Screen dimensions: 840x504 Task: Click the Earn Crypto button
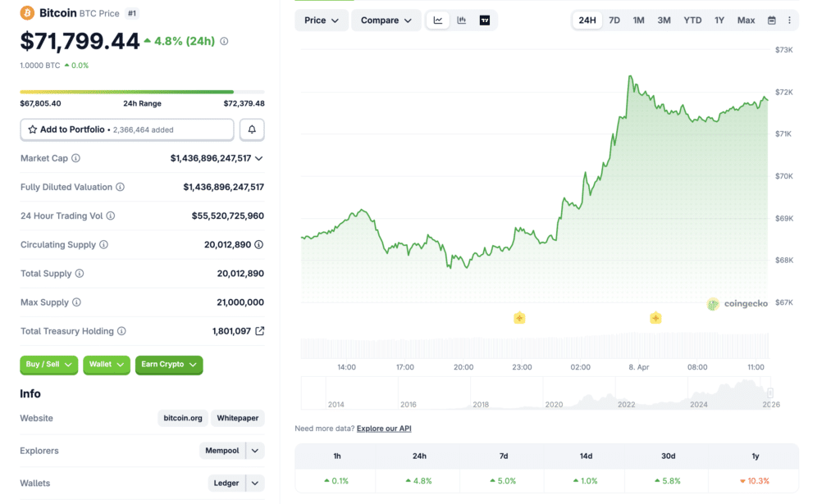169,365
